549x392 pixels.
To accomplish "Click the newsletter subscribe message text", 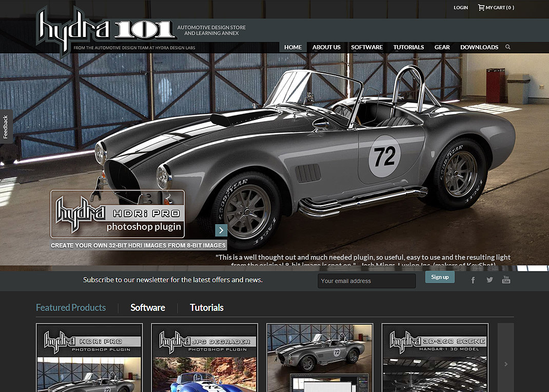I will [172, 280].
